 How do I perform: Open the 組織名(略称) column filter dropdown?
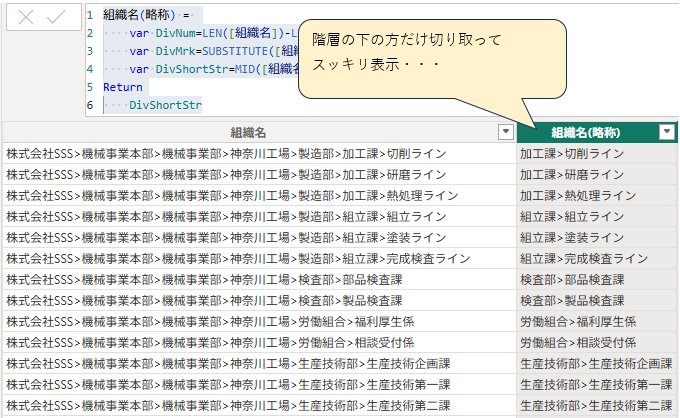pos(666,133)
